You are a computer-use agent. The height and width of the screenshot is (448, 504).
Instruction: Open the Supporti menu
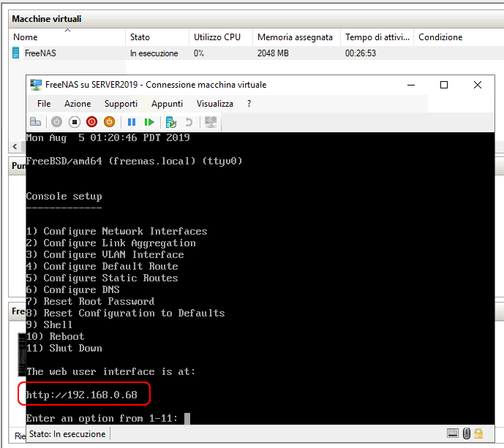click(121, 104)
